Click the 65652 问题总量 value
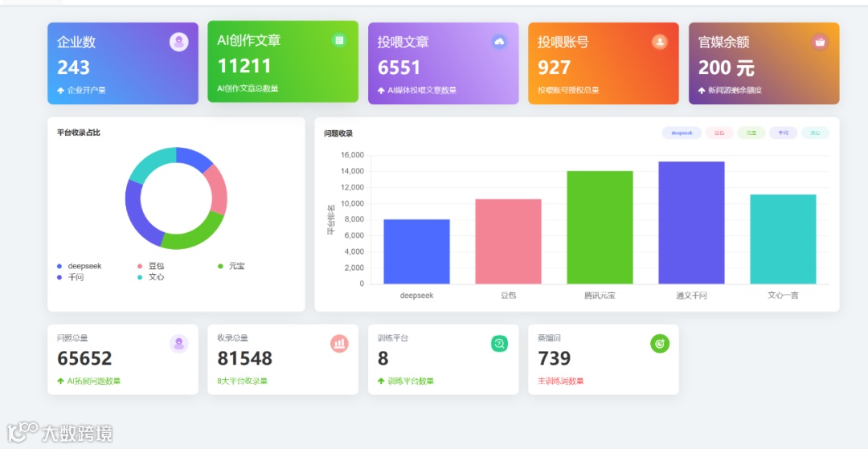 coord(84,358)
